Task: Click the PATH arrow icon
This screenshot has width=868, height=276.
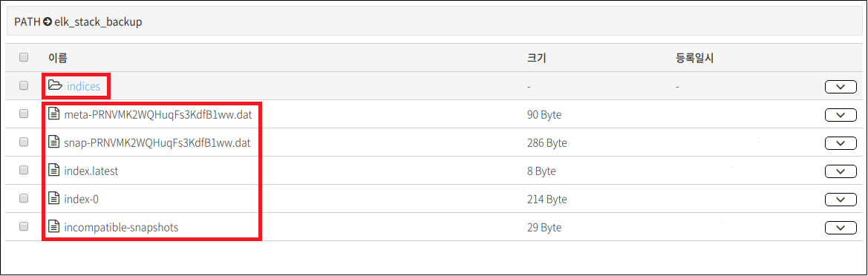Action: click(x=48, y=23)
